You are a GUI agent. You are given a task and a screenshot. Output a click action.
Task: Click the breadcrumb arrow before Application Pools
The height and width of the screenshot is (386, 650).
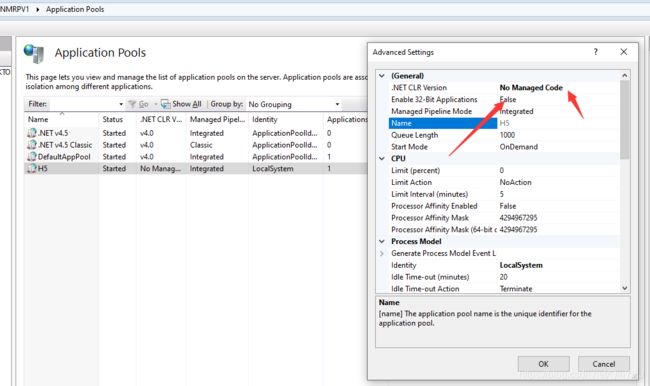pos(37,9)
